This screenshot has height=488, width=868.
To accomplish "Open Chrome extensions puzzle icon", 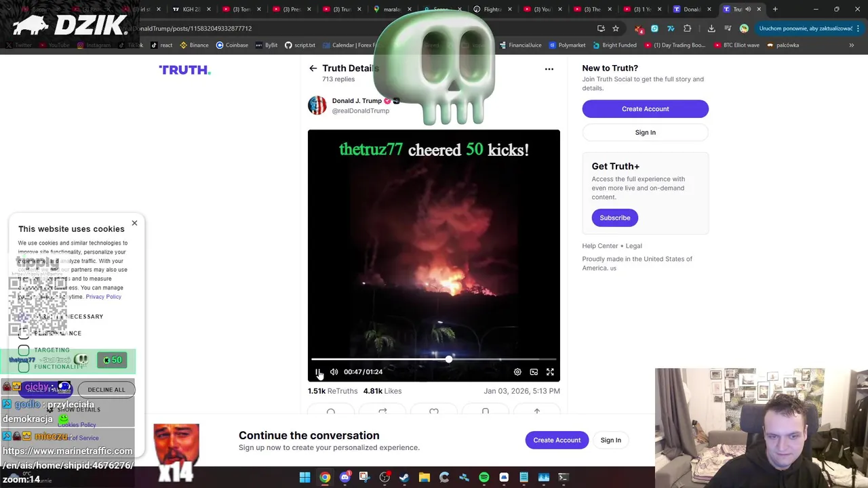I will (x=687, y=28).
